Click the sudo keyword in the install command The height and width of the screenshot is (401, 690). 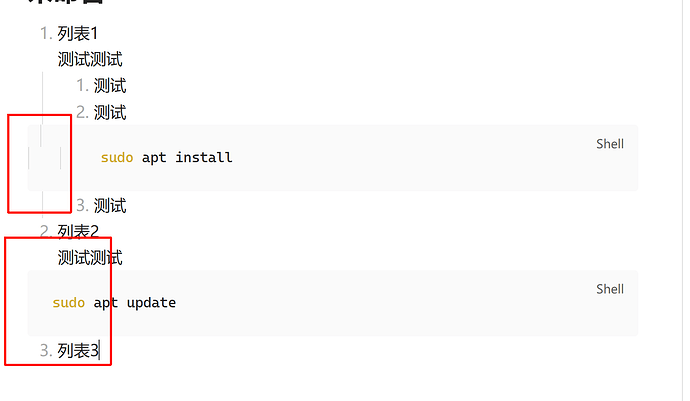tap(117, 158)
